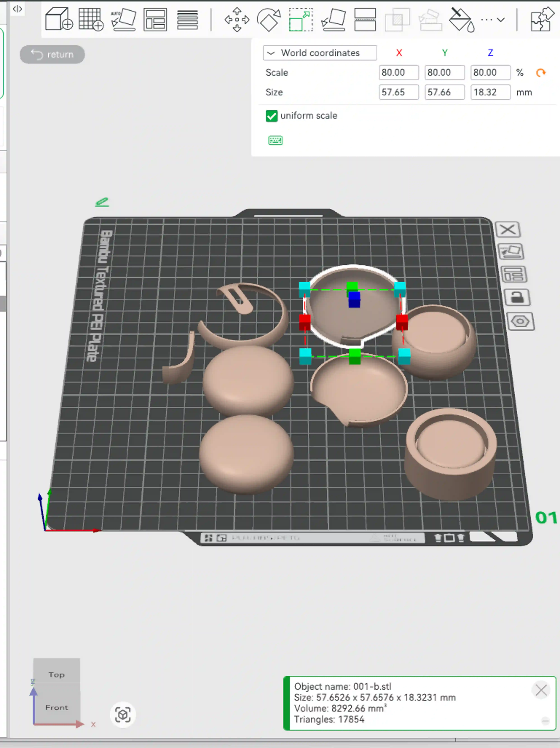
Task: Expand the World coordinates dropdown
Action: click(x=320, y=53)
